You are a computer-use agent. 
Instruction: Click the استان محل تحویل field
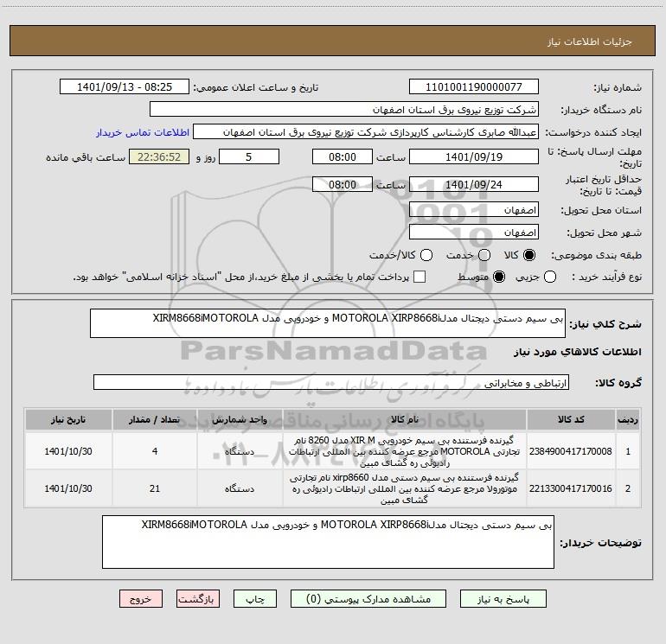click(x=474, y=210)
